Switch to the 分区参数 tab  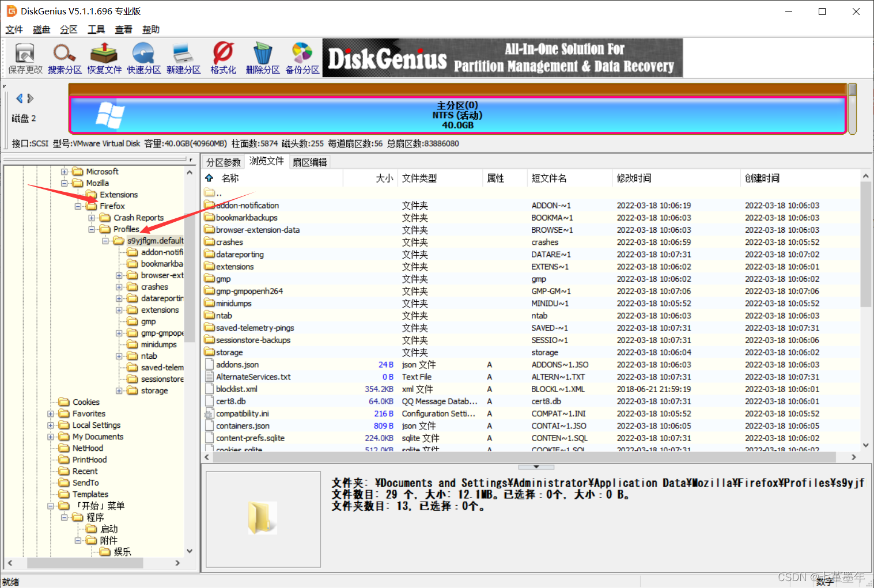point(224,162)
